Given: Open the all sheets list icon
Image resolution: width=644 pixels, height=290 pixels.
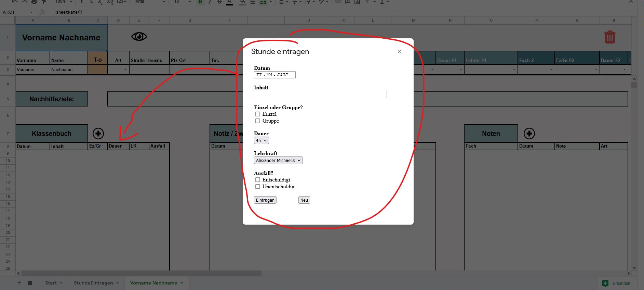Looking at the screenshot, I should point(30,283).
